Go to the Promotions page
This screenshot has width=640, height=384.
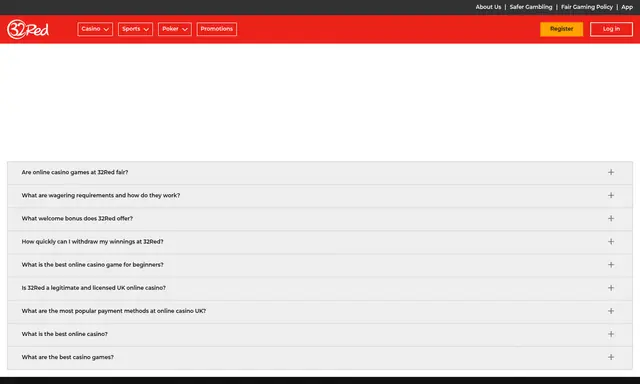click(216, 29)
